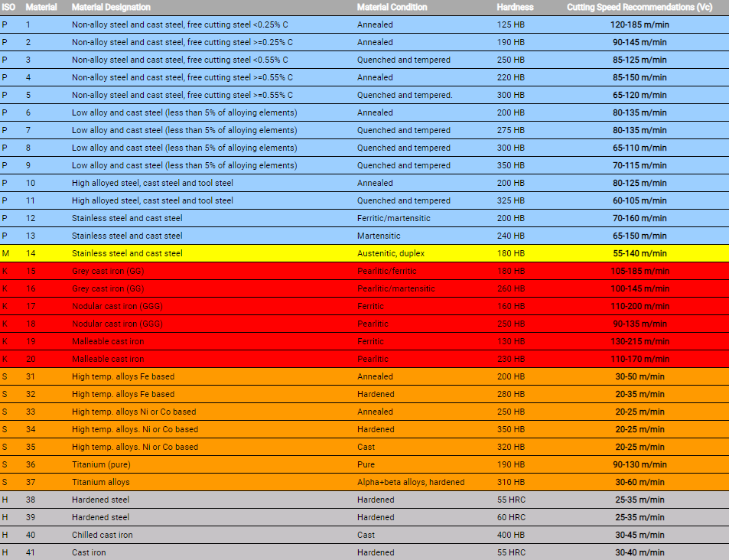
Task: Select the 70-160 m/min cutting speed
Action: (x=640, y=218)
